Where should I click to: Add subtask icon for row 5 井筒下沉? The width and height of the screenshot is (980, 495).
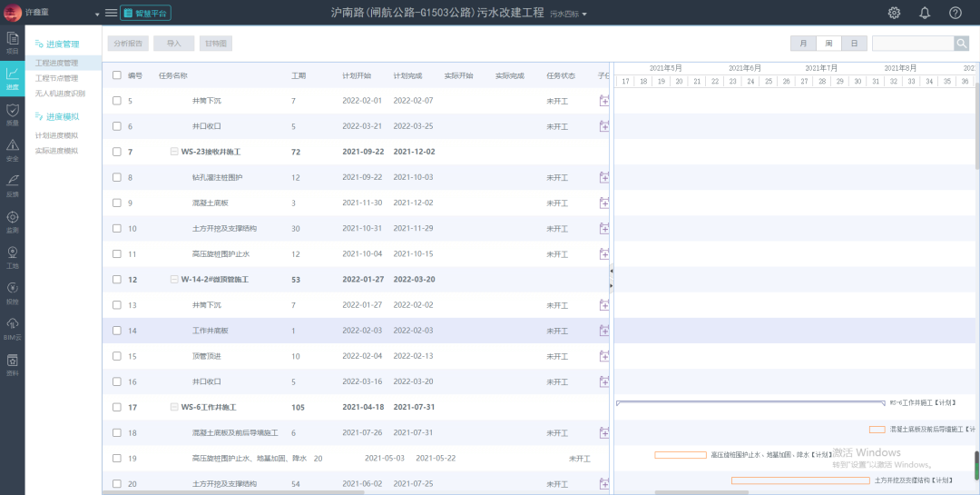pyautogui.click(x=604, y=101)
